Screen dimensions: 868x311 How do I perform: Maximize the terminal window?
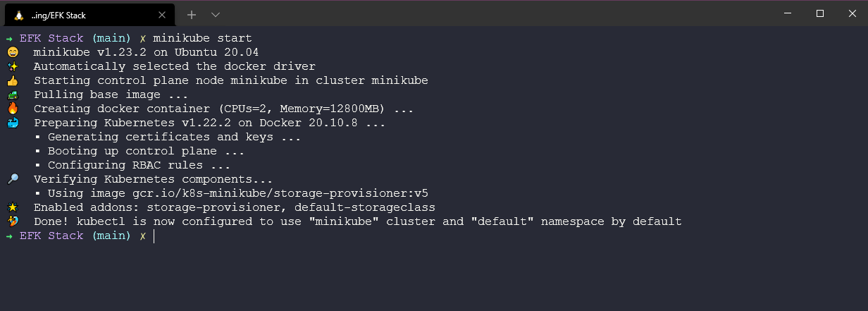click(x=819, y=13)
